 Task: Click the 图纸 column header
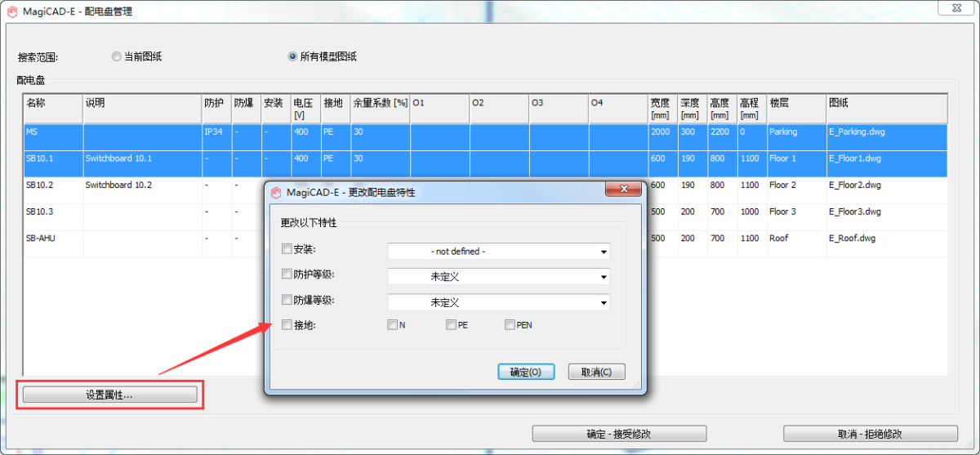click(x=887, y=109)
